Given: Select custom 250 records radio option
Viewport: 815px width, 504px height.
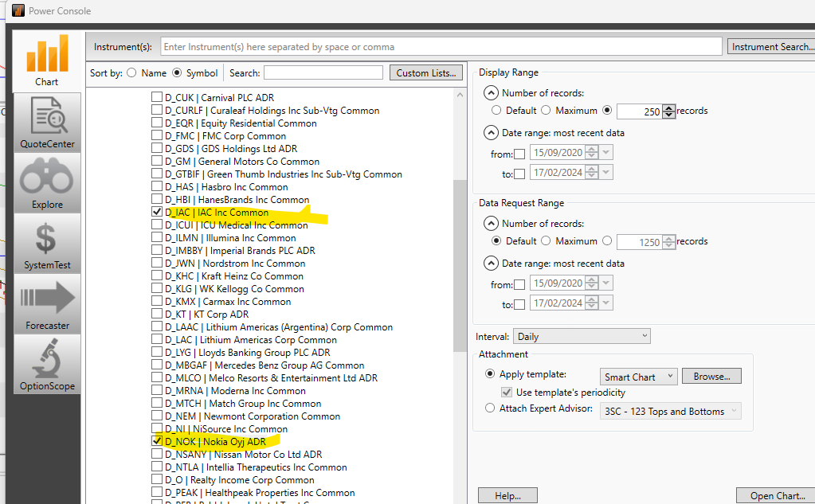Looking at the screenshot, I should pyautogui.click(x=606, y=110).
